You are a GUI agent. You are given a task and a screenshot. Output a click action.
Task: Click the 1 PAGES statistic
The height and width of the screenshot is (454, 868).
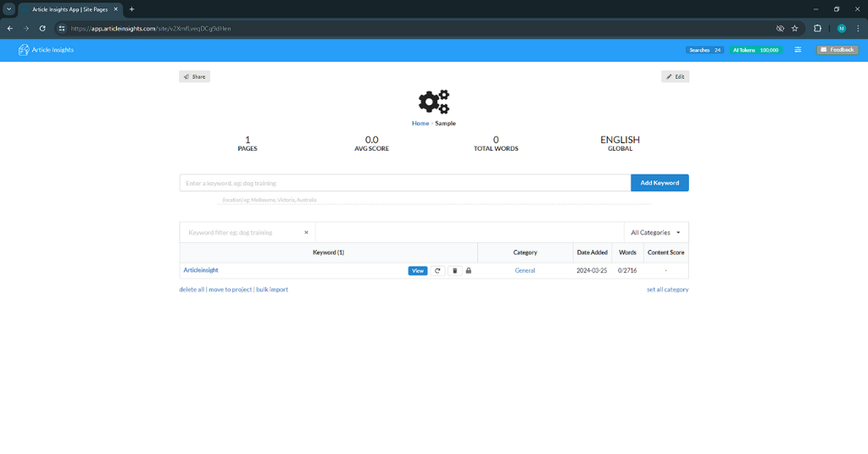coord(248,143)
